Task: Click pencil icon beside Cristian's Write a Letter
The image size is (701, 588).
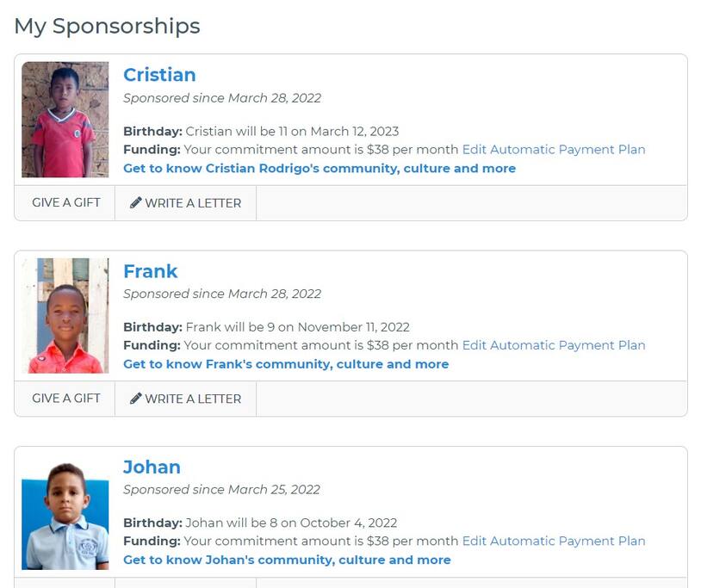Action: 135,203
